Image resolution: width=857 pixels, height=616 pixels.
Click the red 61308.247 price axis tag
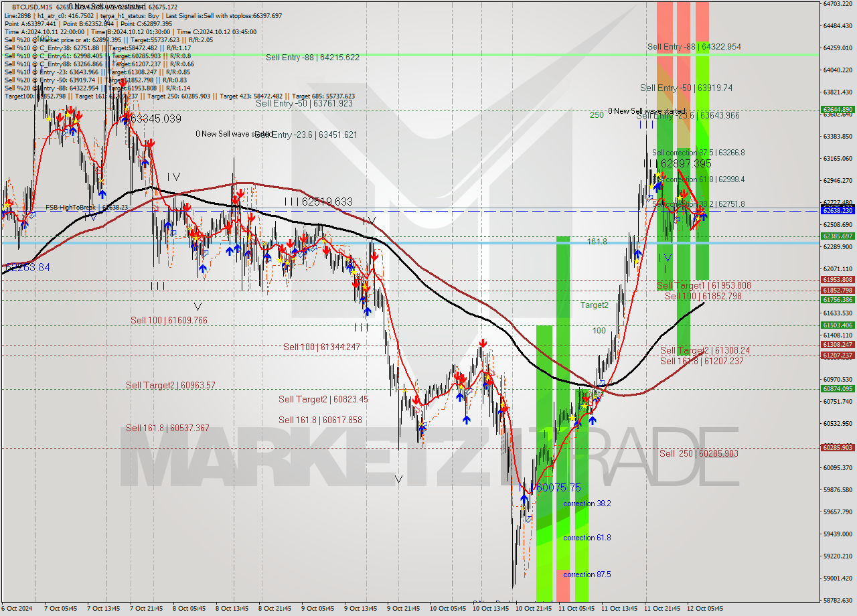coord(838,344)
